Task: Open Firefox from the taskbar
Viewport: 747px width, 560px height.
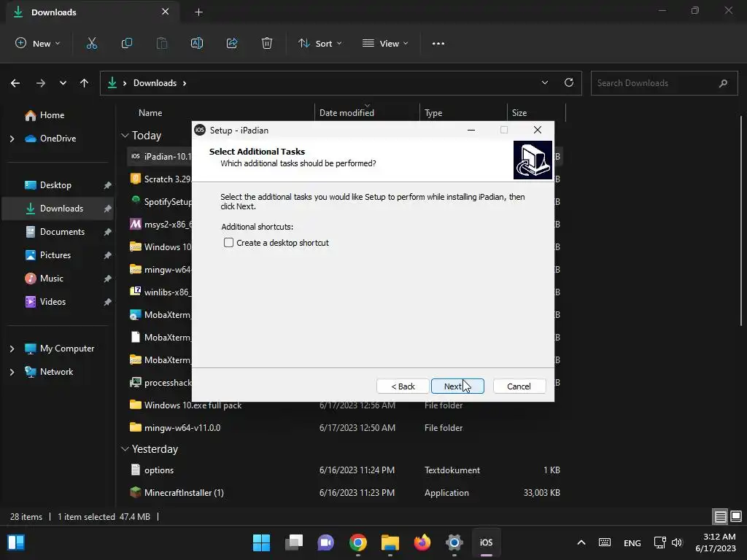Action: (422, 542)
